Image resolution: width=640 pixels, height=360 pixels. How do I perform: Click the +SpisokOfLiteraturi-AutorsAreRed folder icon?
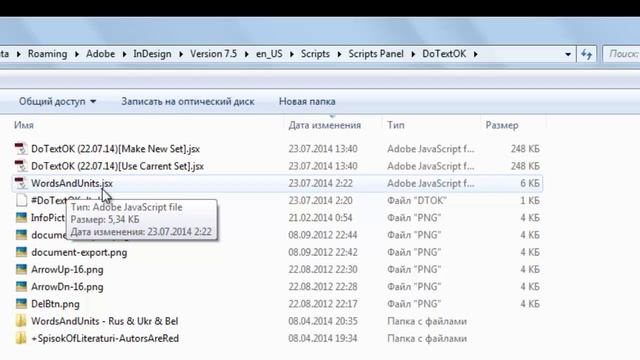pyautogui.click(x=21, y=338)
